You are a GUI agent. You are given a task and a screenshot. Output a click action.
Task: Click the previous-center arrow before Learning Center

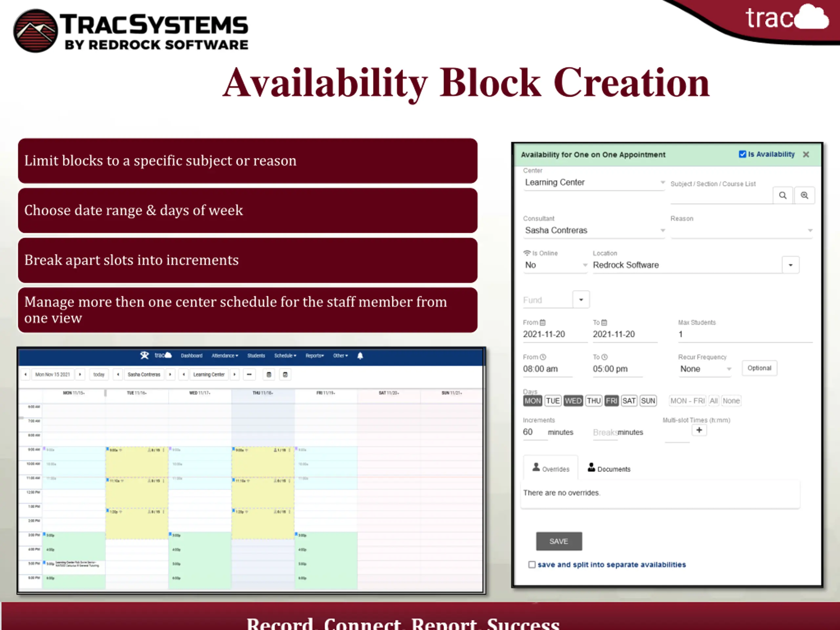[x=184, y=374]
